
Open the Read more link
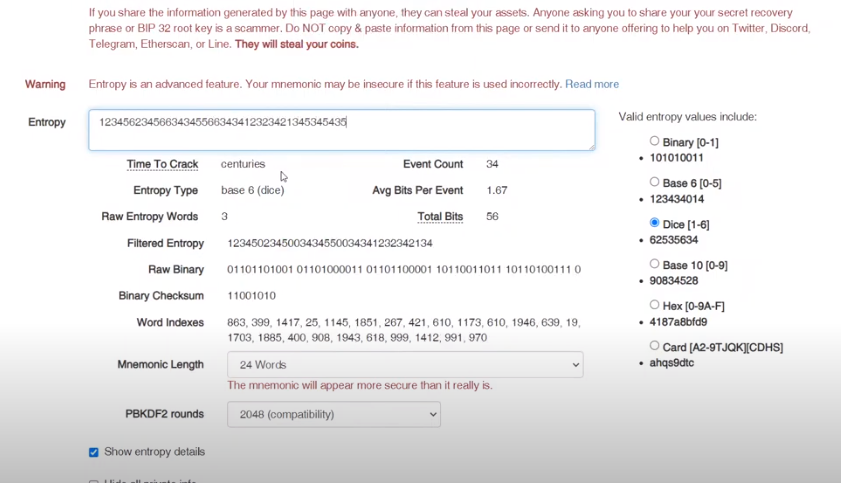point(591,84)
